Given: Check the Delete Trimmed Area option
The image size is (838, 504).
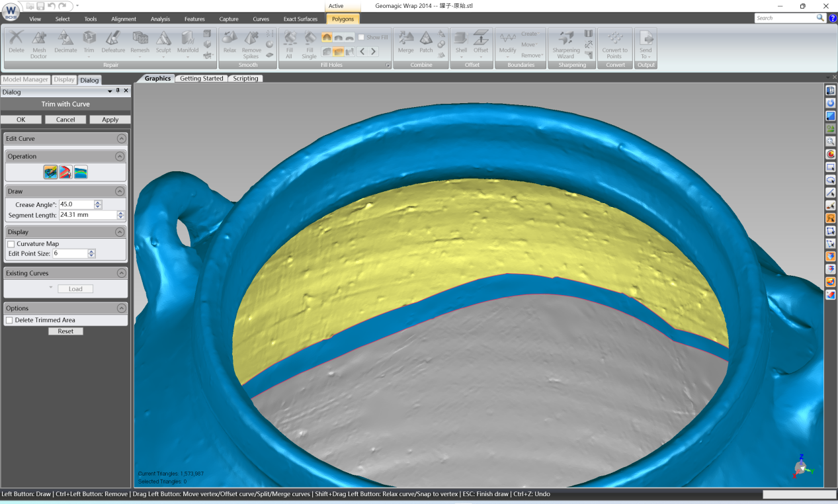Looking at the screenshot, I should tap(9, 320).
